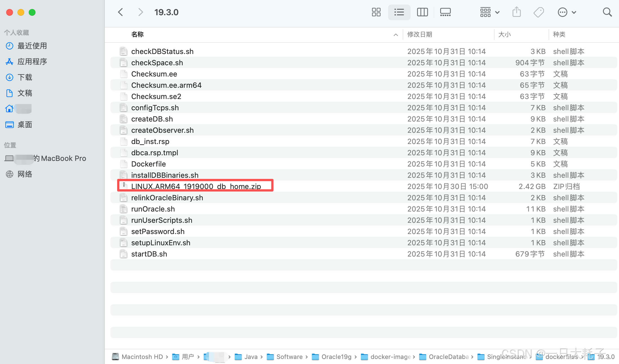Sort by 修改日期 column
Screen dimensions: 619x364
(x=420, y=34)
